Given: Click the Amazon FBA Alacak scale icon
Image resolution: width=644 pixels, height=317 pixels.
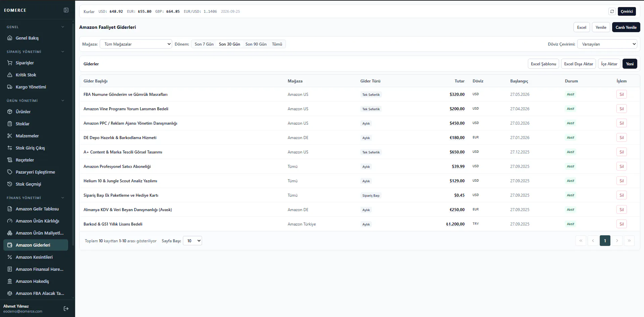Looking at the screenshot, I should [10, 293].
